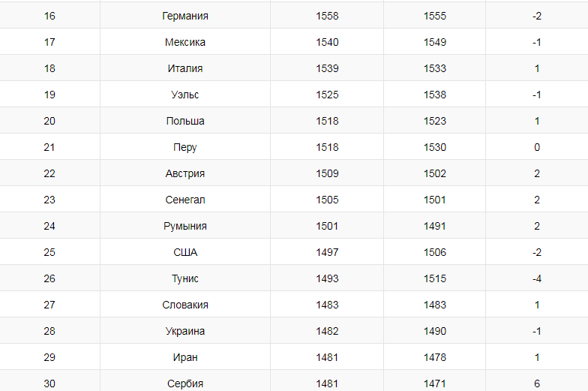
Task: Click on Италия in the table
Action: [185, 68]
